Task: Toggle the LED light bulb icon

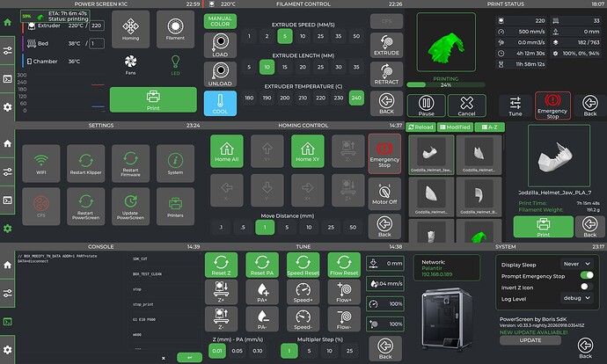Action: click(x=175, y=64)
